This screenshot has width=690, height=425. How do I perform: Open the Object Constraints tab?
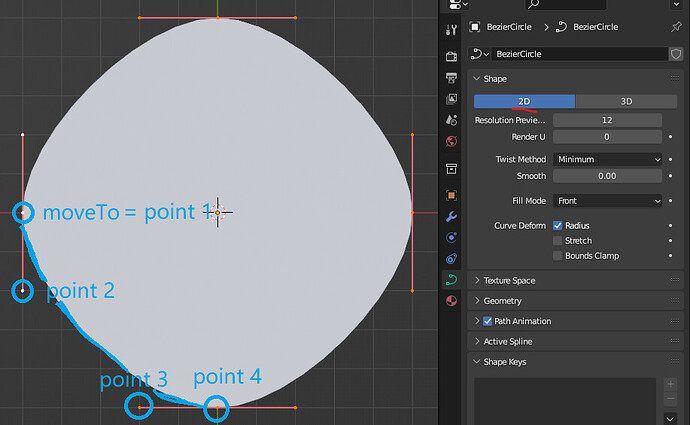(451, 258)
